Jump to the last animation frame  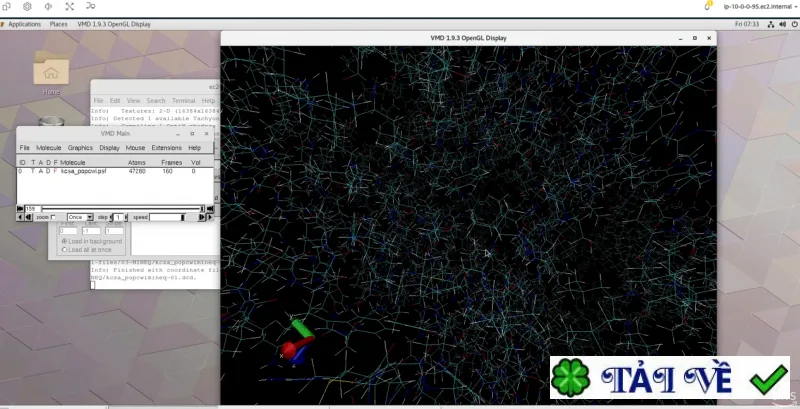210,209
